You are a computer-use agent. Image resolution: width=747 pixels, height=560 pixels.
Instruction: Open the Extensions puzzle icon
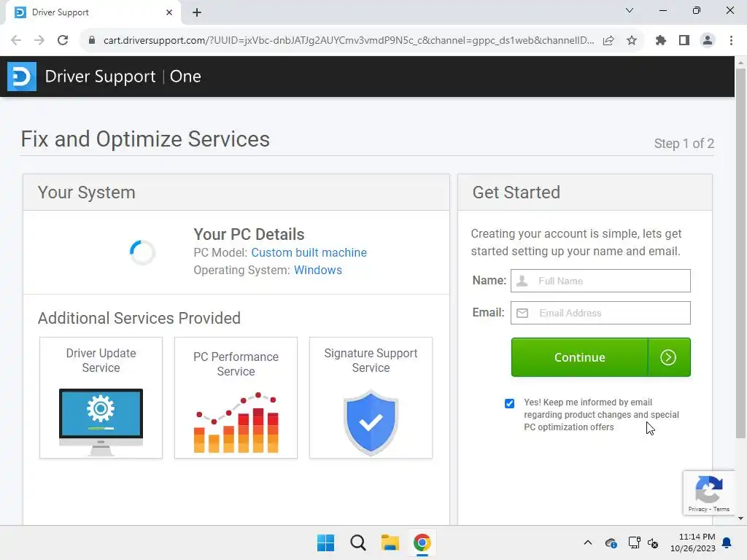coord(661,41)
